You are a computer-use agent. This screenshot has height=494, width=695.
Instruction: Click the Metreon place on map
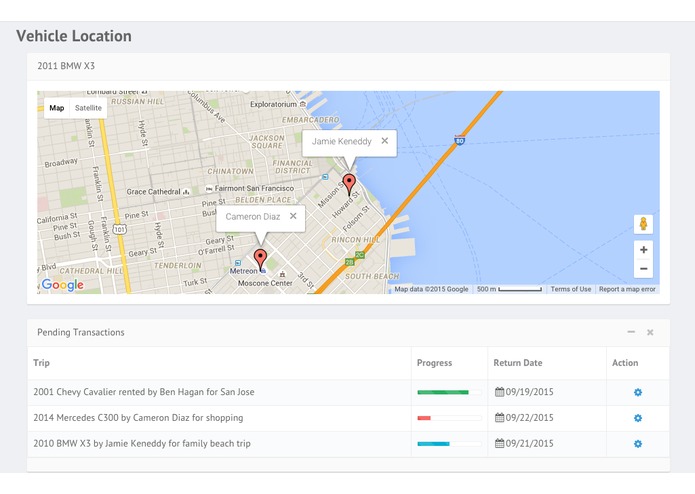pyautogui.click(x=243, y=271)
